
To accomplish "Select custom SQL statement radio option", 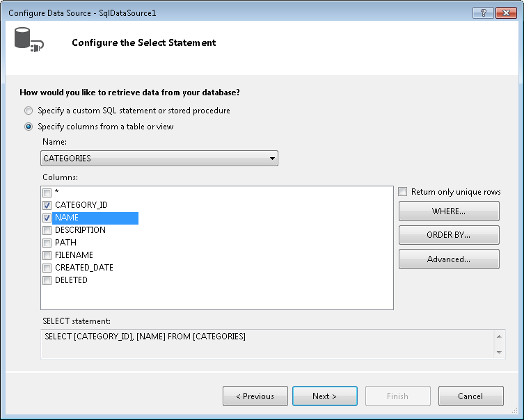I will [29, 111].
